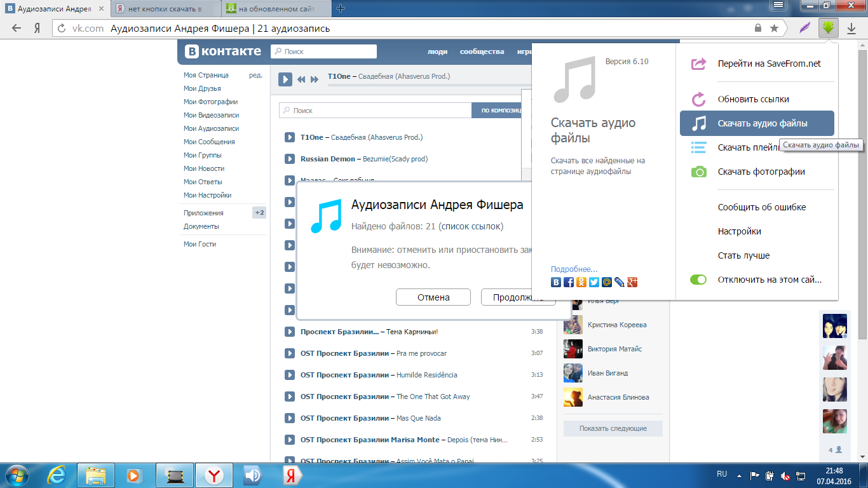Skip to previous track in VK player
Image resolution: width=868 pixels, height=488 pixels.
pyautogui.click(x=301, y=79)
